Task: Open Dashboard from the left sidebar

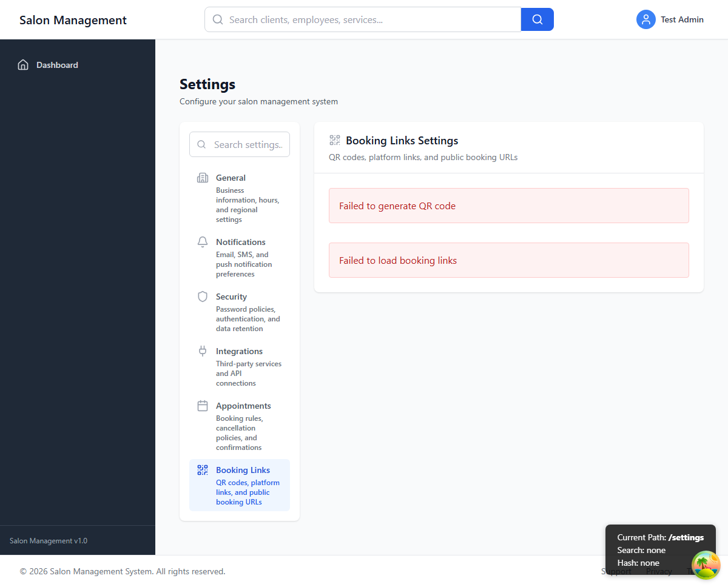Action: [57, 65]
